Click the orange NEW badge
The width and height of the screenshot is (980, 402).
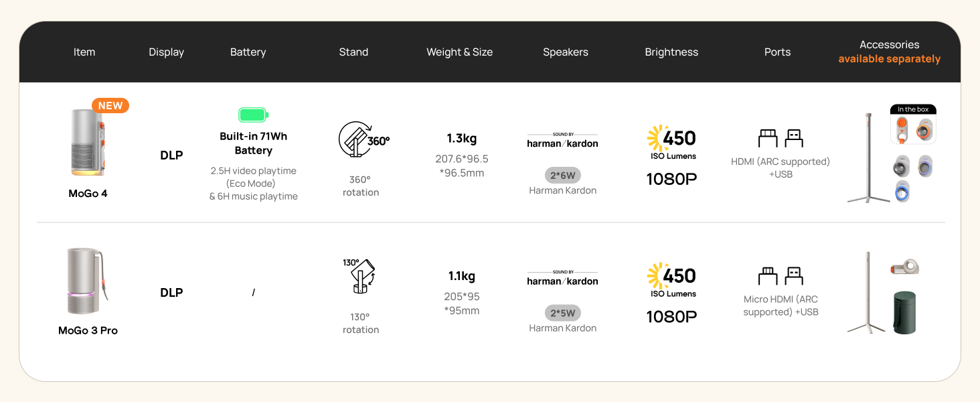point(110,106)
